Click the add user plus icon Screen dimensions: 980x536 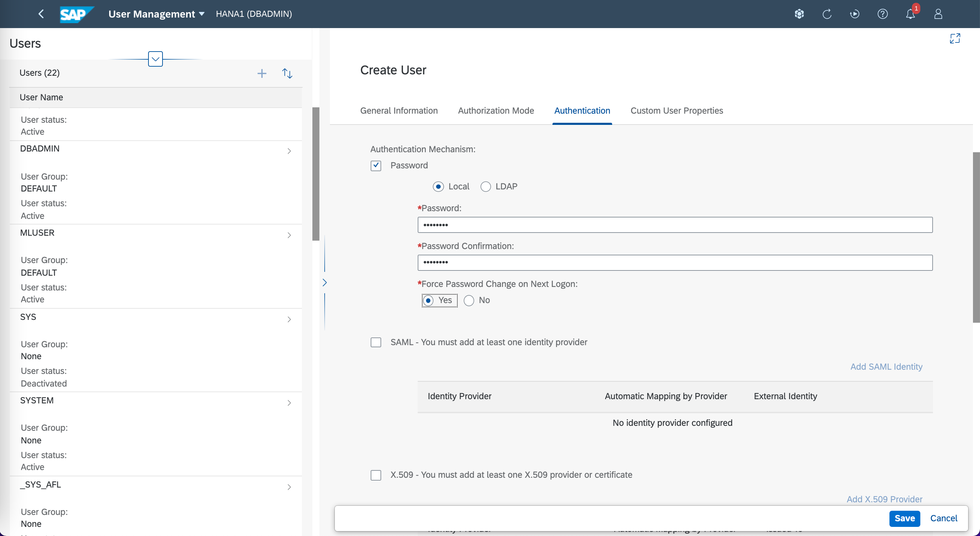pos(262,73)
